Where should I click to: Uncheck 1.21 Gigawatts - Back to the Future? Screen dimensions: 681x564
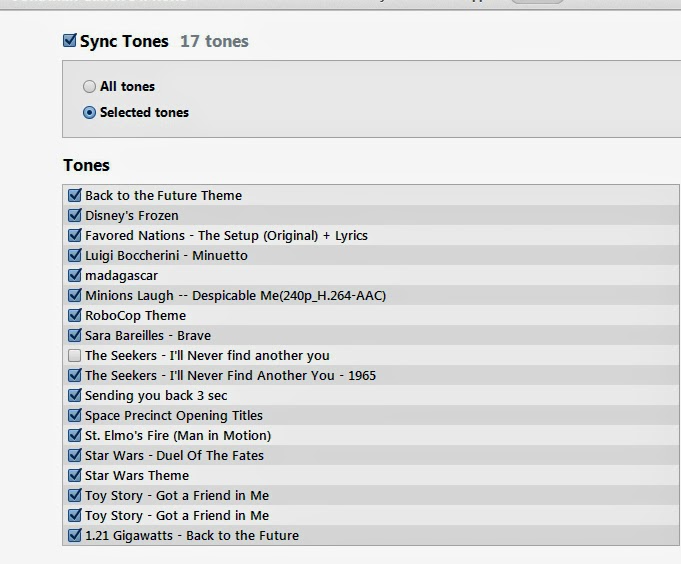[75, 536]
